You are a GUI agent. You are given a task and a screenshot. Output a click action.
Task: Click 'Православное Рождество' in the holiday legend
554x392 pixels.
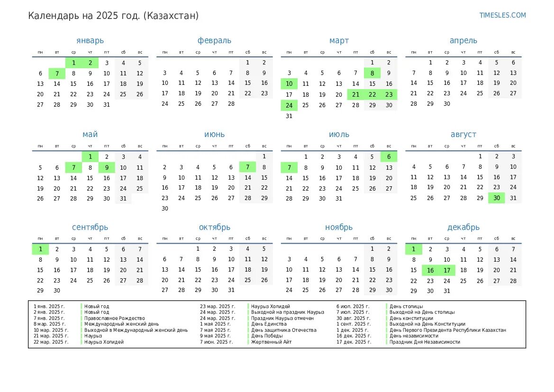(x=114, y=319)
